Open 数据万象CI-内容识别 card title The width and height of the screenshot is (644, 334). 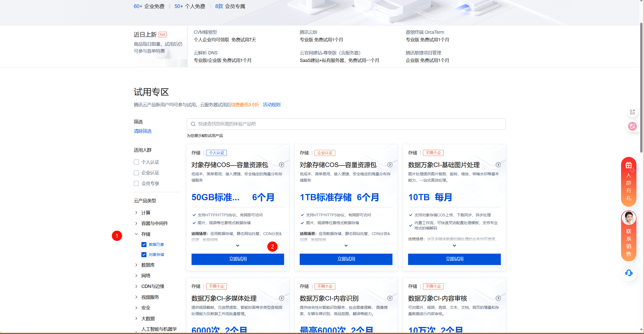(329, 298)
